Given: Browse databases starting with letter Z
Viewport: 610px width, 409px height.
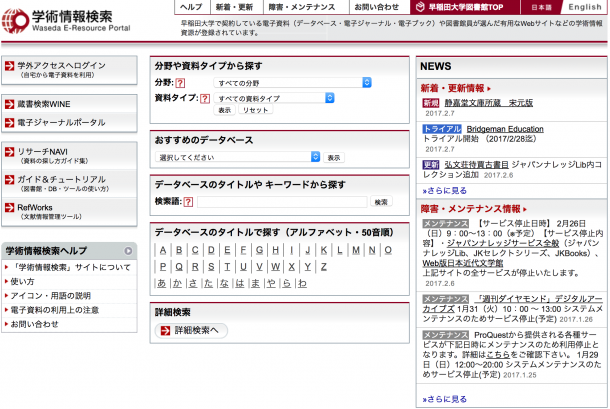Looking at the screenshot, I should [324, 267].
